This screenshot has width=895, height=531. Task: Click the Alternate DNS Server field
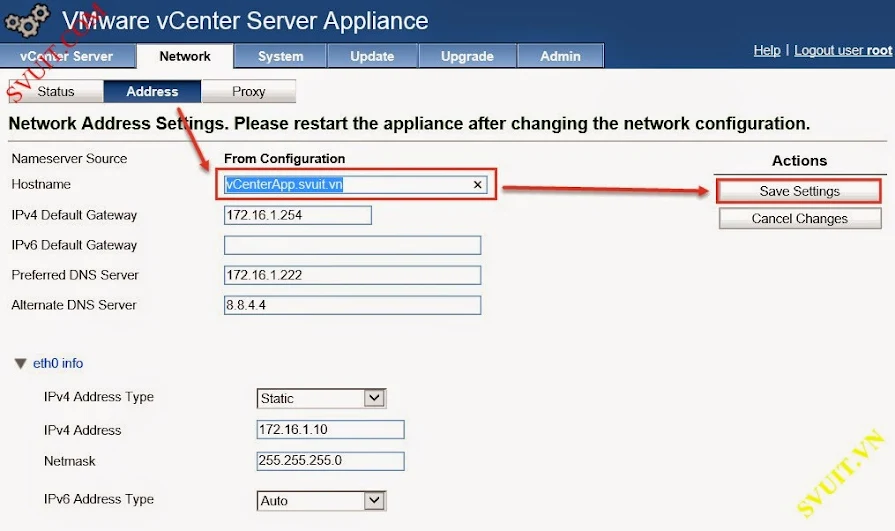pos(352,305)
